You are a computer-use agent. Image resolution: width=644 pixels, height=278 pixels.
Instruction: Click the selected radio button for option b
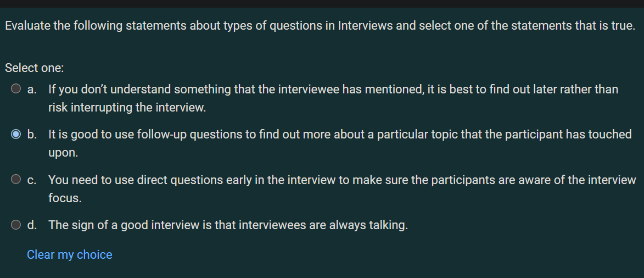pyautogui.click(x=15, y=134)
